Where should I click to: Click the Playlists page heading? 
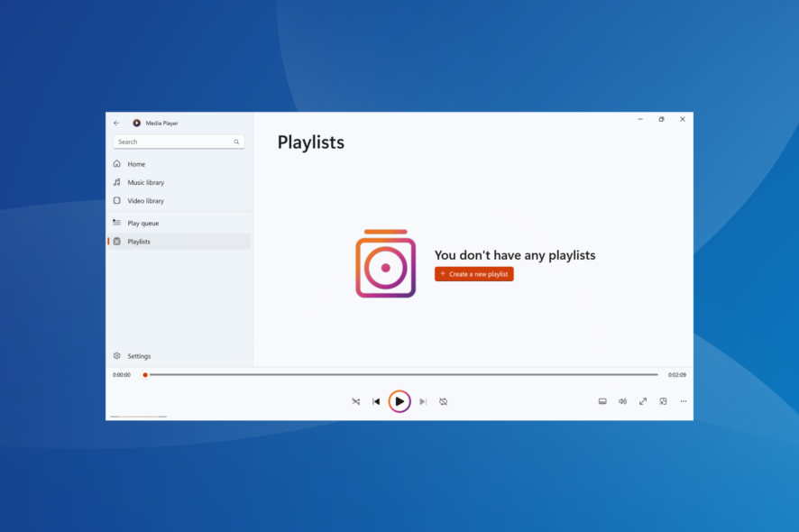(311, 142)
